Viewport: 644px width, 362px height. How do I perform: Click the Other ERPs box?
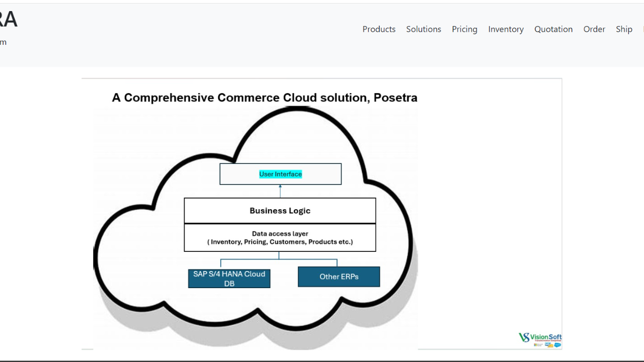tap(339, 277)
